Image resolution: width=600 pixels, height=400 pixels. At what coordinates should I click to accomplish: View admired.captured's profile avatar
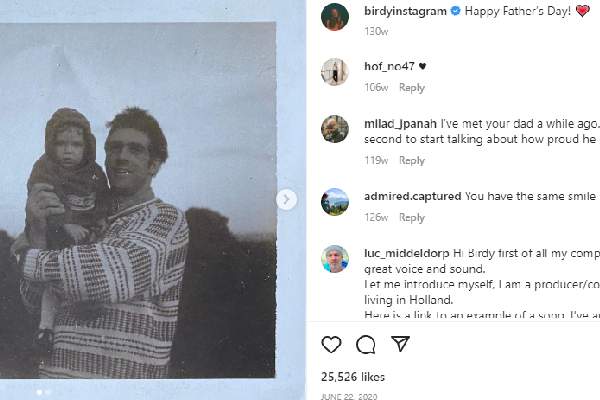pyautogui.click(x=335, y=202)
